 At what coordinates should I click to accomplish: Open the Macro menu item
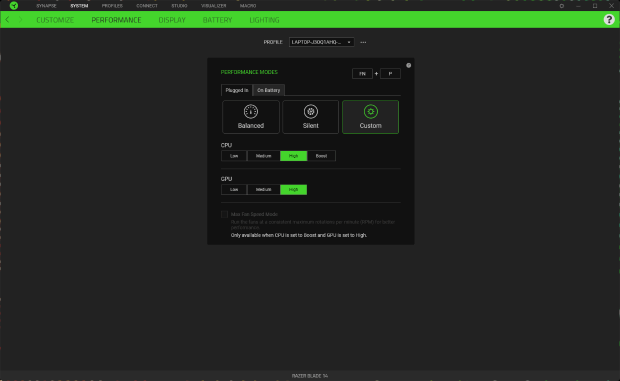tap(248, 6)
